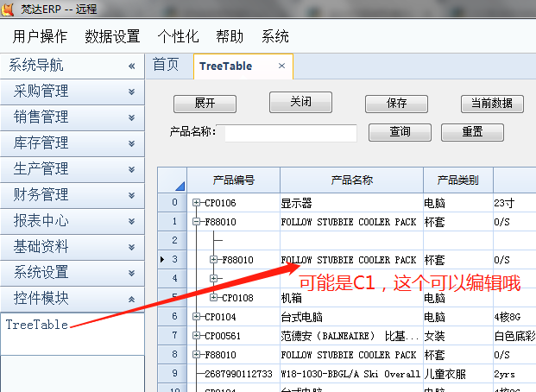Expand the CP00561 范德安 tree row
Image resolution: width=536 pixels, height=392 pixels.
pos(197,336)
